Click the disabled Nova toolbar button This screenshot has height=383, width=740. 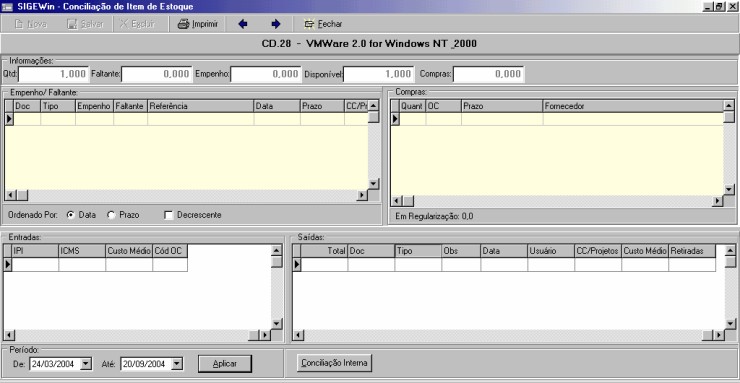click(x=31, y=24)
